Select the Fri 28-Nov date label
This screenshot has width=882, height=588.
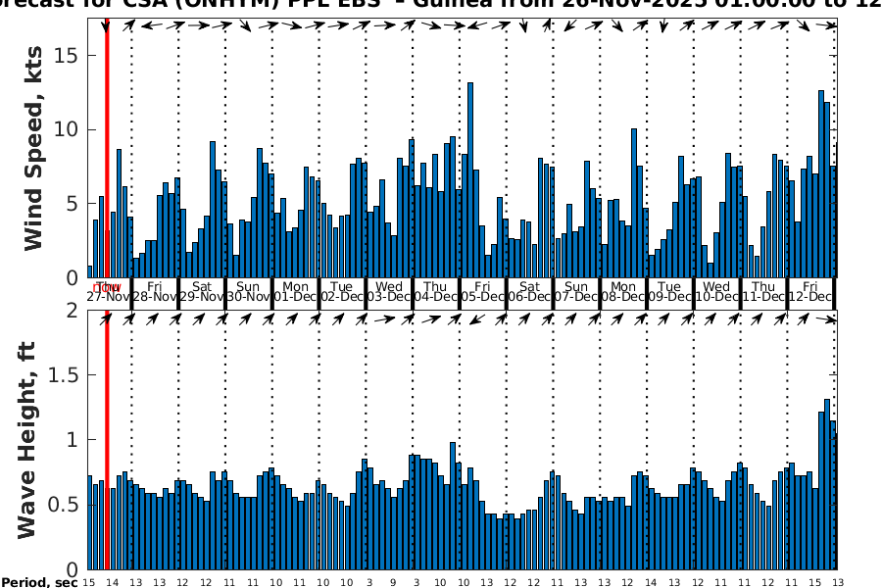(x=154, y=292)
